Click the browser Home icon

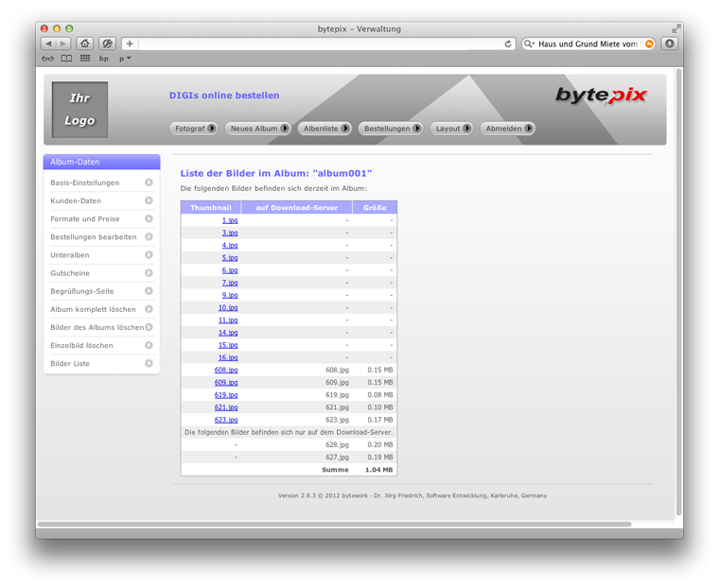click(x=85, y=43)
